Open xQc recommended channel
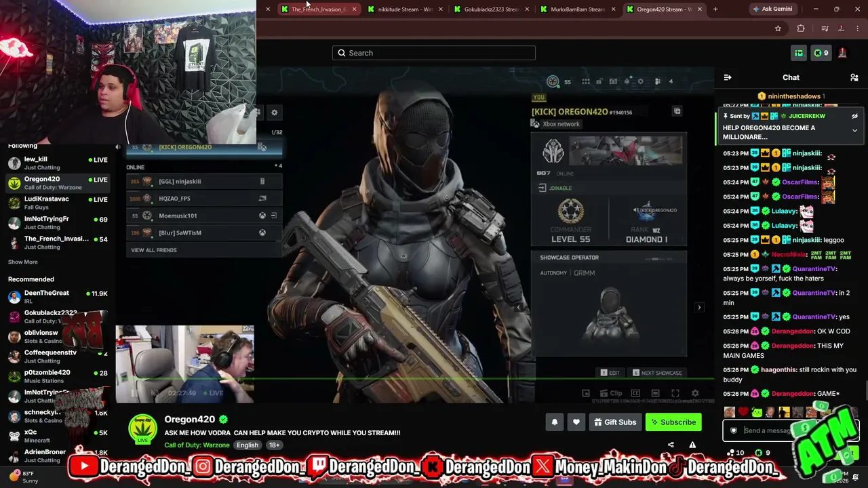Image resolution: width=868 pixels, height=488 pixels. point(58,436)
